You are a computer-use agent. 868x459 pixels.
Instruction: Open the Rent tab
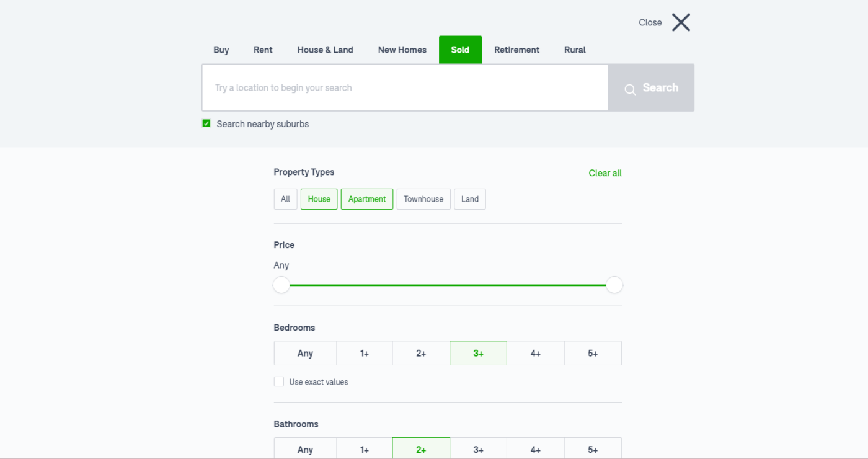[x=263, y=50]
